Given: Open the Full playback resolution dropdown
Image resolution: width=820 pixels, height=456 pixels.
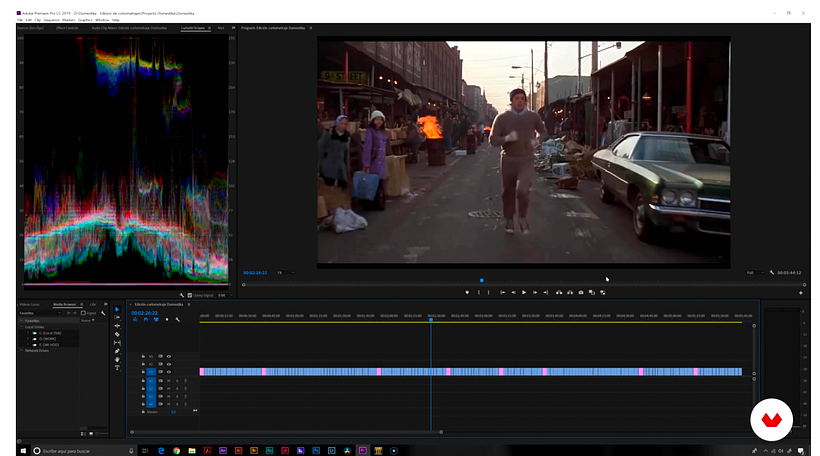Looking at the screenshot, I should click(755, 272).
